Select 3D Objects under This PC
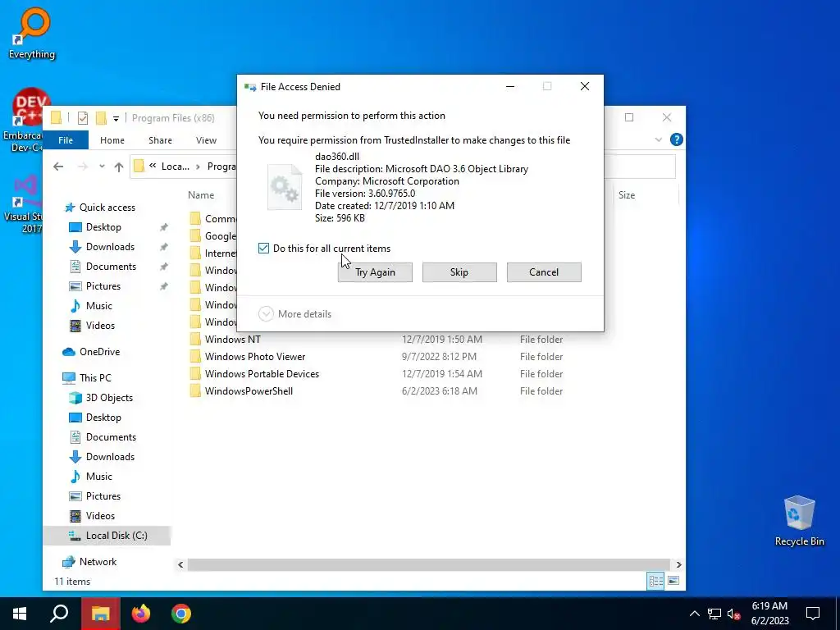 pyautogui.click(x=109, y=398)
